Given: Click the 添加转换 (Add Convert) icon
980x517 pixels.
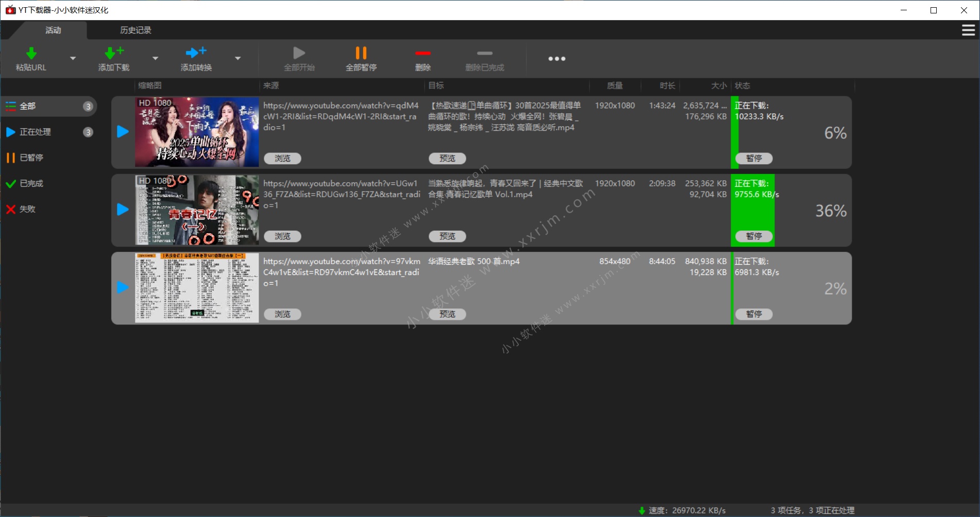Looking at the screenshot, I should 195,53.
